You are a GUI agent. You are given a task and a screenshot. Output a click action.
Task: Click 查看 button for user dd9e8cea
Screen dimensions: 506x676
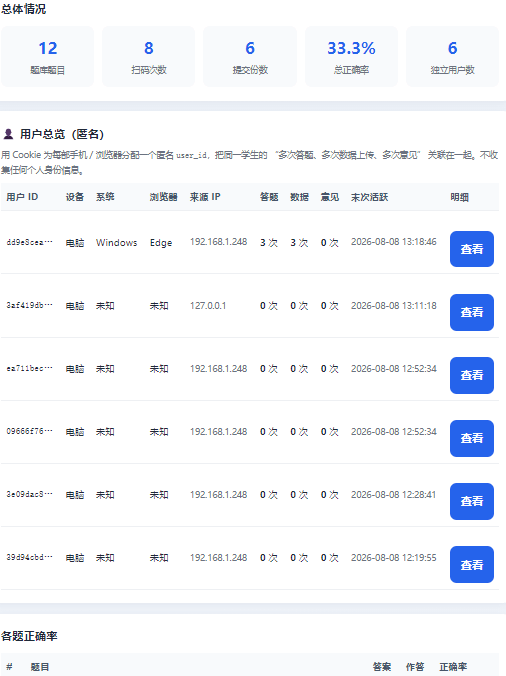tap(472, 249)
